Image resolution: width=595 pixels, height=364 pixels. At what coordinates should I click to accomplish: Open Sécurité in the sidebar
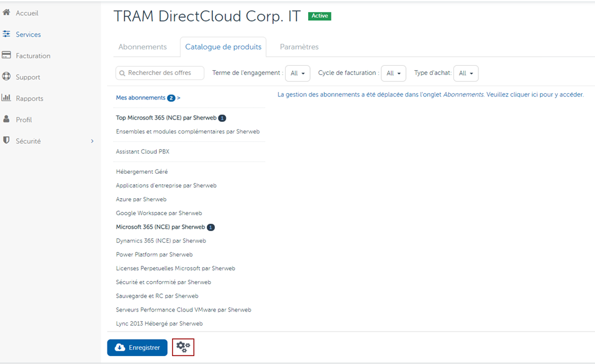(28, 141)
